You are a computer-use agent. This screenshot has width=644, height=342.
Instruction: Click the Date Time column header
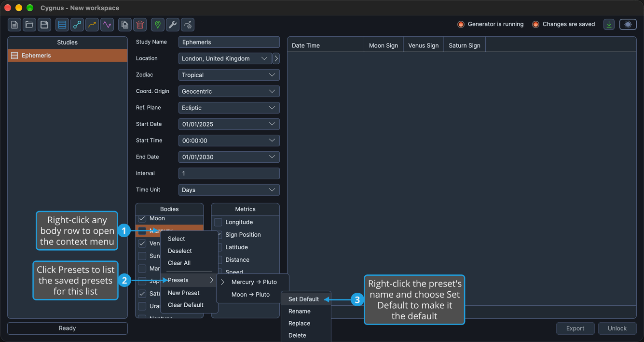326,45
